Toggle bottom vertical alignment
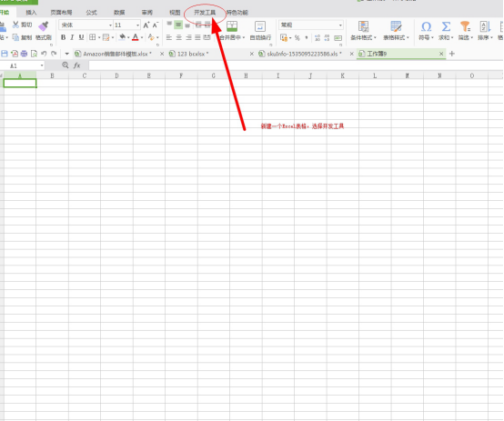The height and width of the screenshot is (421, 504). coord(187,25)
